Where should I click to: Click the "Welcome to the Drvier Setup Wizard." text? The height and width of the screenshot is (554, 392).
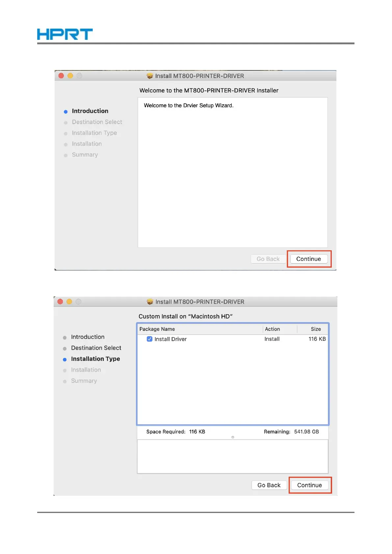click(x=189, y=106)
